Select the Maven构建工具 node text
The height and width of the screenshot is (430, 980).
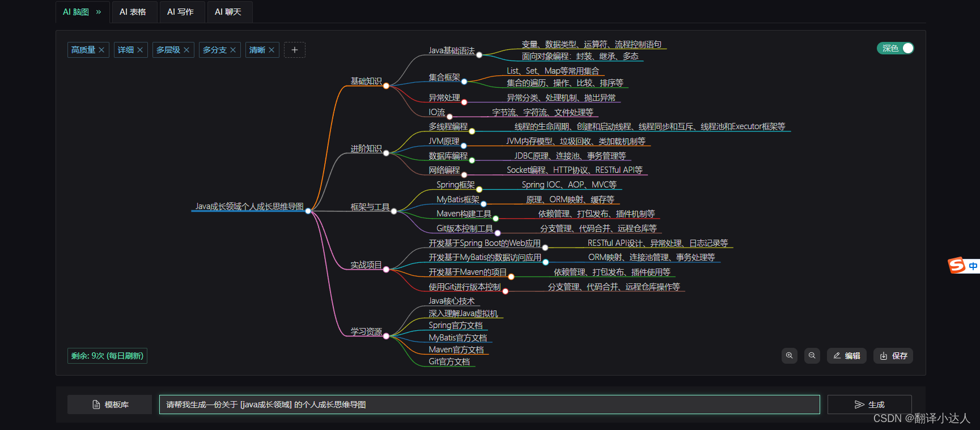point(464,214)
